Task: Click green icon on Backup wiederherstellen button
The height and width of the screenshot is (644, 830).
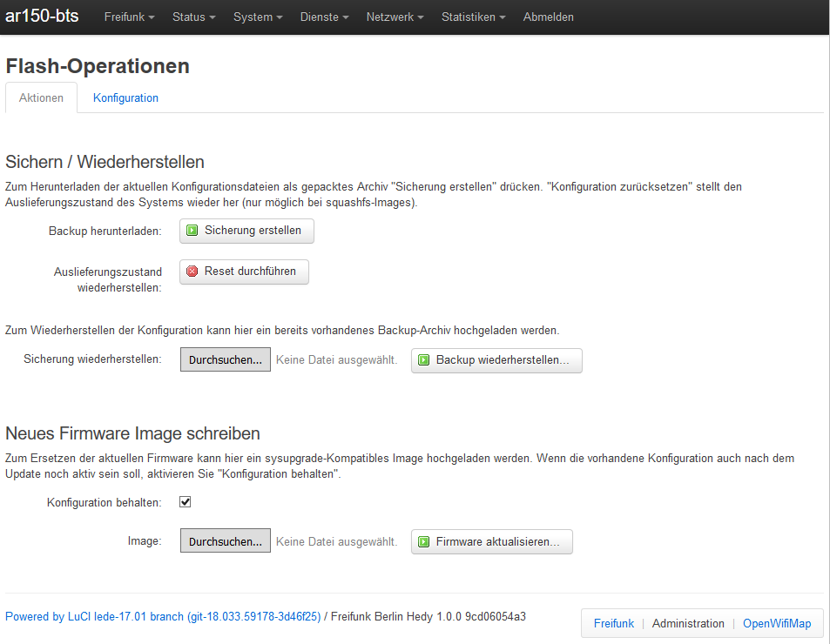Action: pos(424,360)
